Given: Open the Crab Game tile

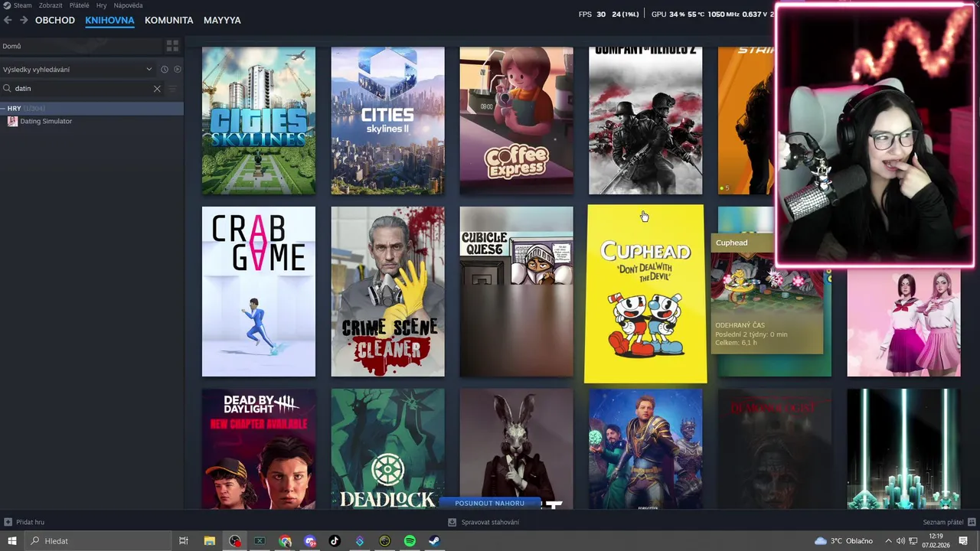Looking at the screenshot, I should point(258,292).
